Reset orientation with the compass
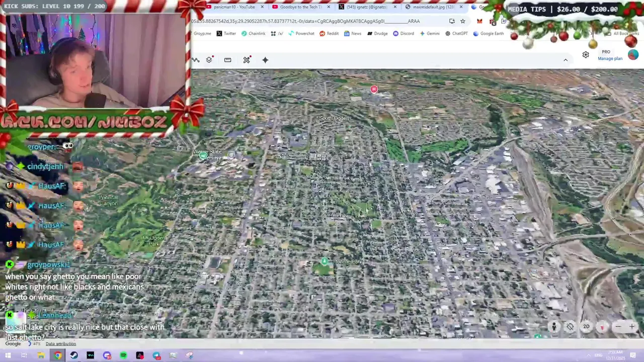 [x=602, y=327]
